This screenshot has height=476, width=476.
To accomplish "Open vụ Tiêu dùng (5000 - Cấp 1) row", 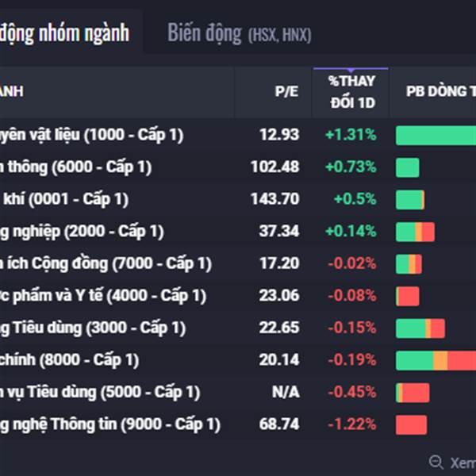I will 100,392.
